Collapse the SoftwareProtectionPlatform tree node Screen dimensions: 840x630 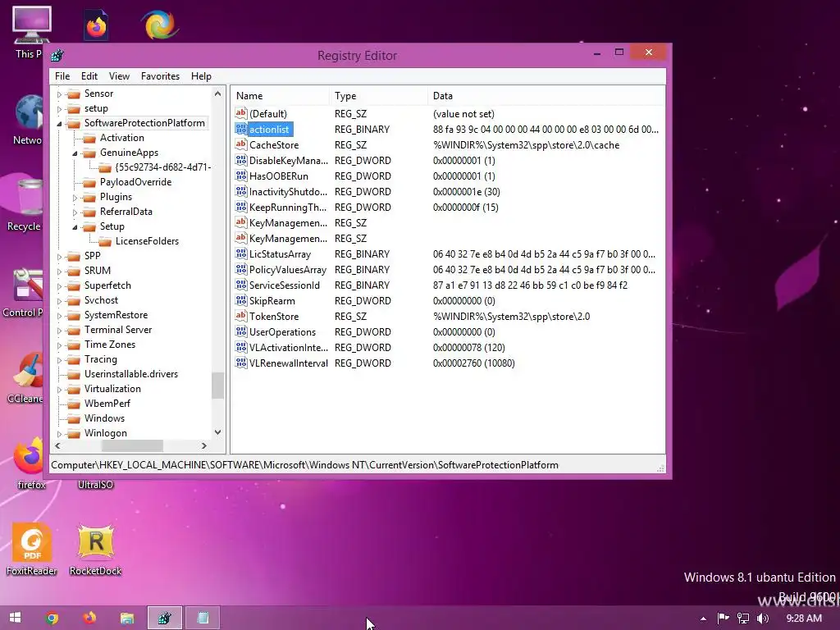pos(59,124)
